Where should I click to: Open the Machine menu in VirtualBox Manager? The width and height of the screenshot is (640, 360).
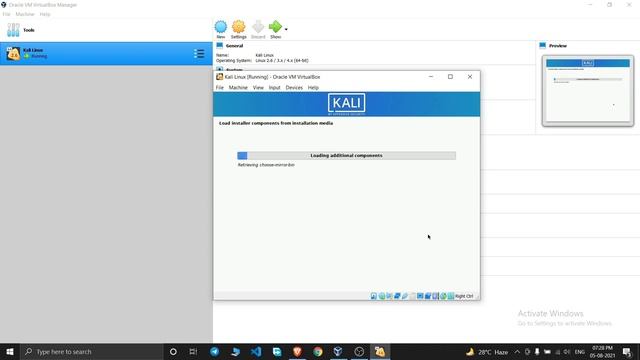[25, 14]
